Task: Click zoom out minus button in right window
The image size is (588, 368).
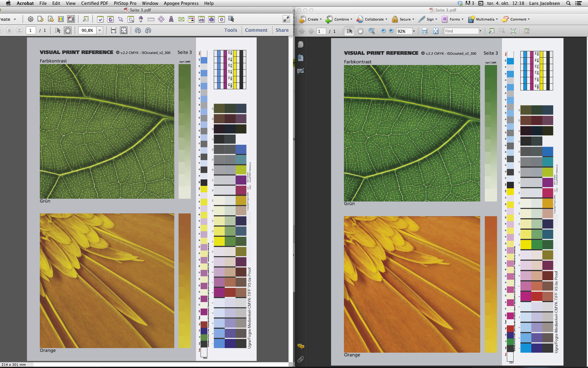Action: pos(383,31)
